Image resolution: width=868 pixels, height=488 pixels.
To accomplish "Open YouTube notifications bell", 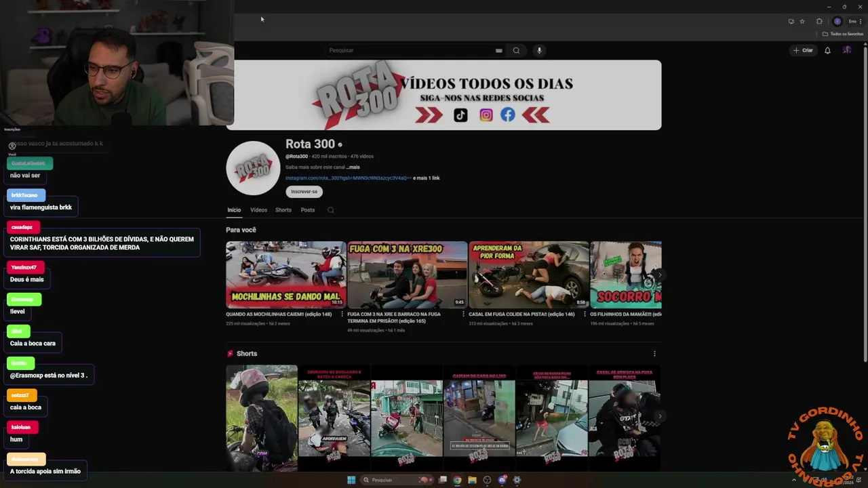I will click(827, 50).
